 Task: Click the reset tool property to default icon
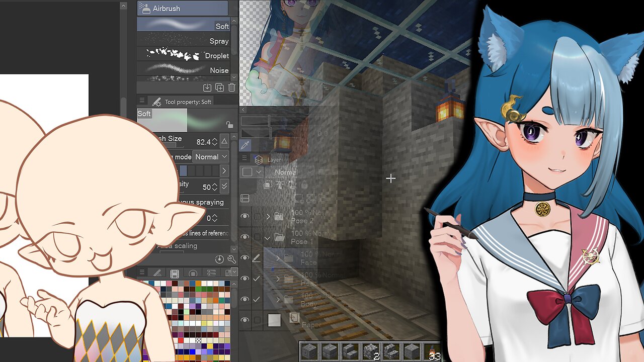(219, 259)
